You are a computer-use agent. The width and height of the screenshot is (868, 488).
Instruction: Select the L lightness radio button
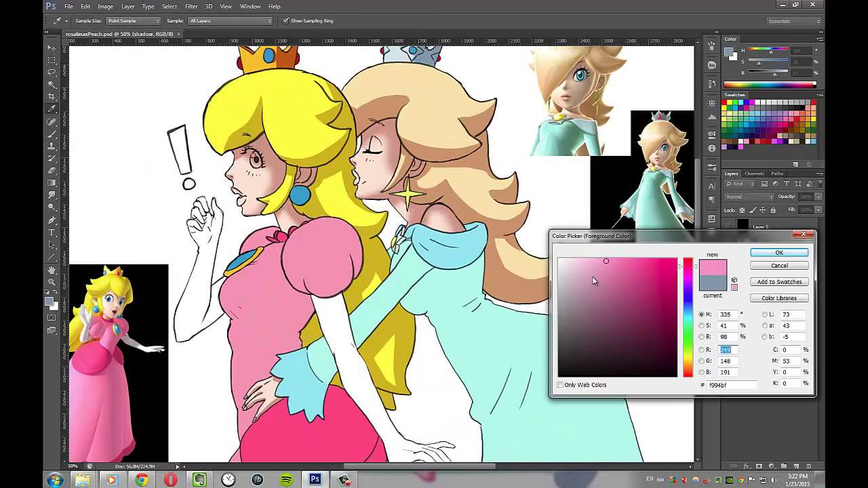(765, 314)
